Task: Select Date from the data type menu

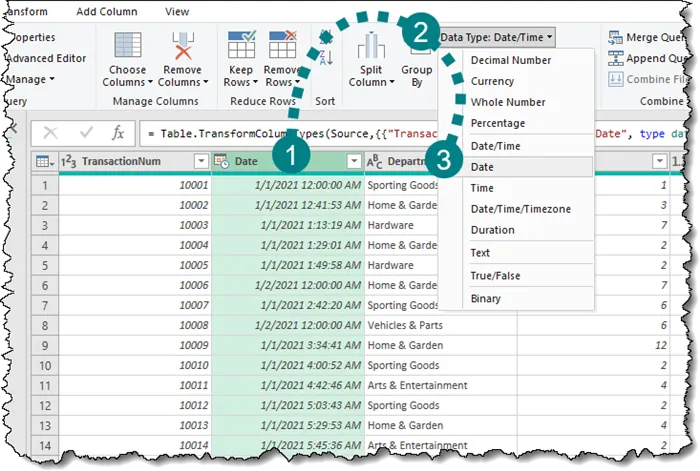Action: pos(482,167)
